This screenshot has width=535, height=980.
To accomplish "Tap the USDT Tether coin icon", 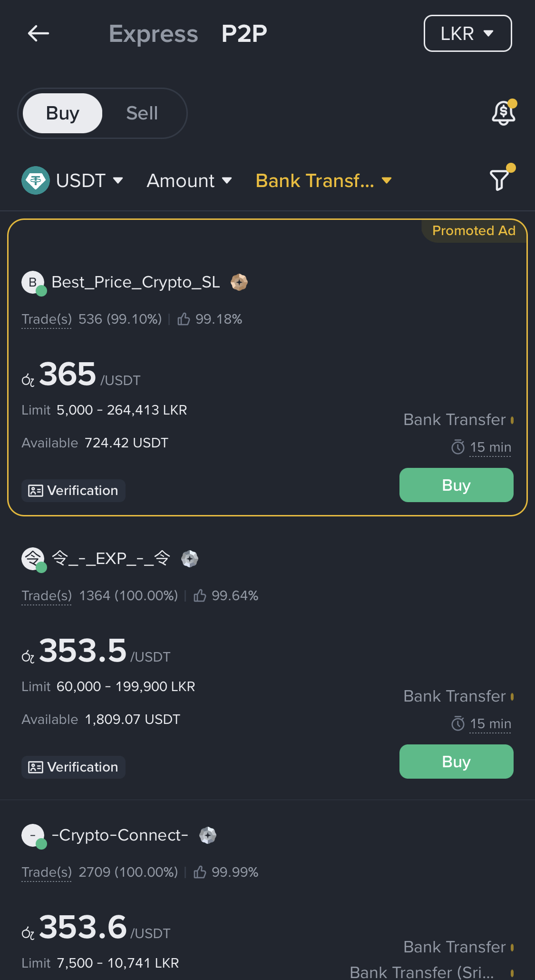I will click(x=36, y=180).
